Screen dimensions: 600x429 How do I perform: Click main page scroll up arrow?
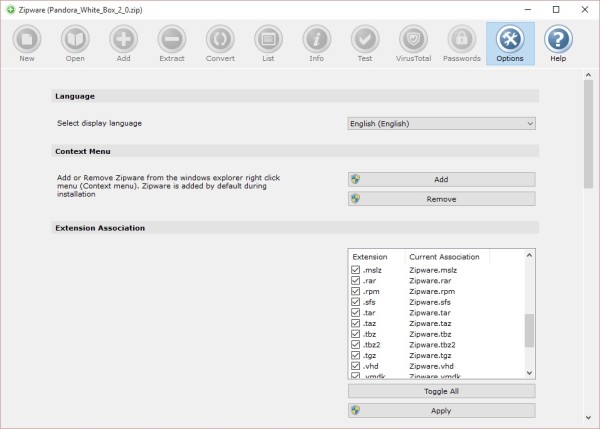click(589, 75)
